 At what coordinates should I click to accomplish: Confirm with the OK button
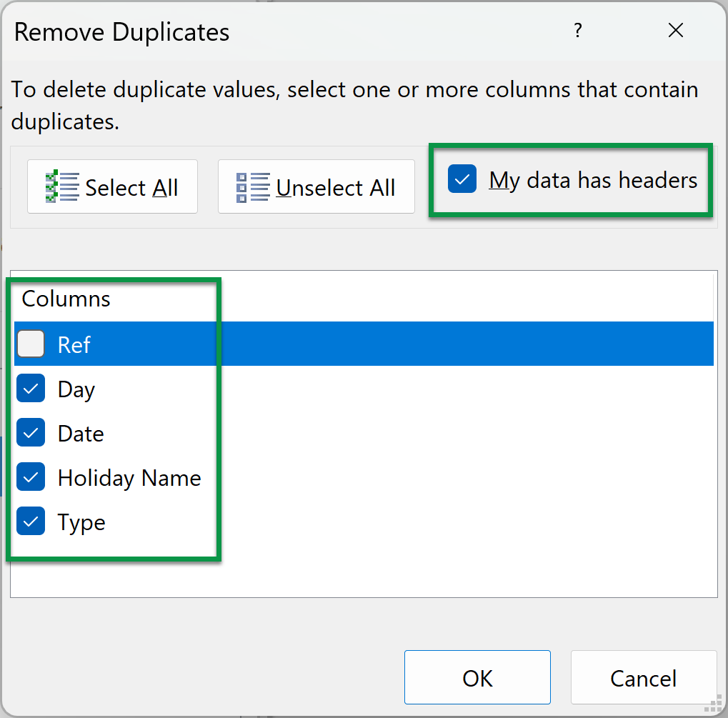tap(477, 677)
